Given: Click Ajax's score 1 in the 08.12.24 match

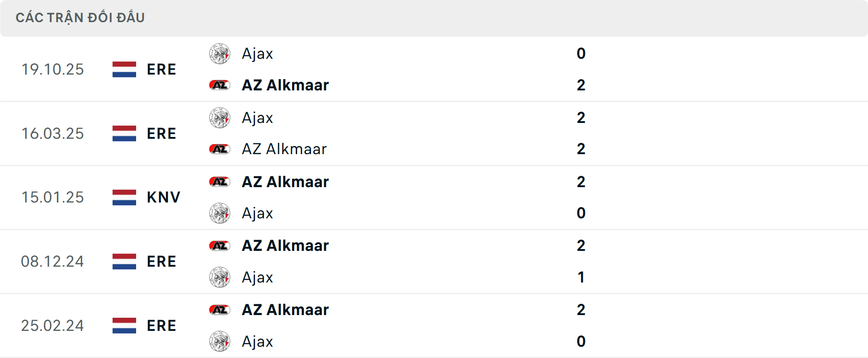Looking at the screenshot, I should point(582,277).
